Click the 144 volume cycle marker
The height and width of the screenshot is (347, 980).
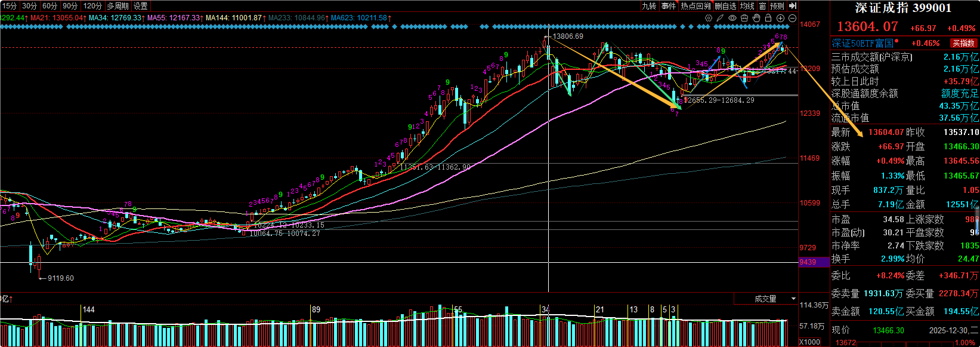pos(88,309)
